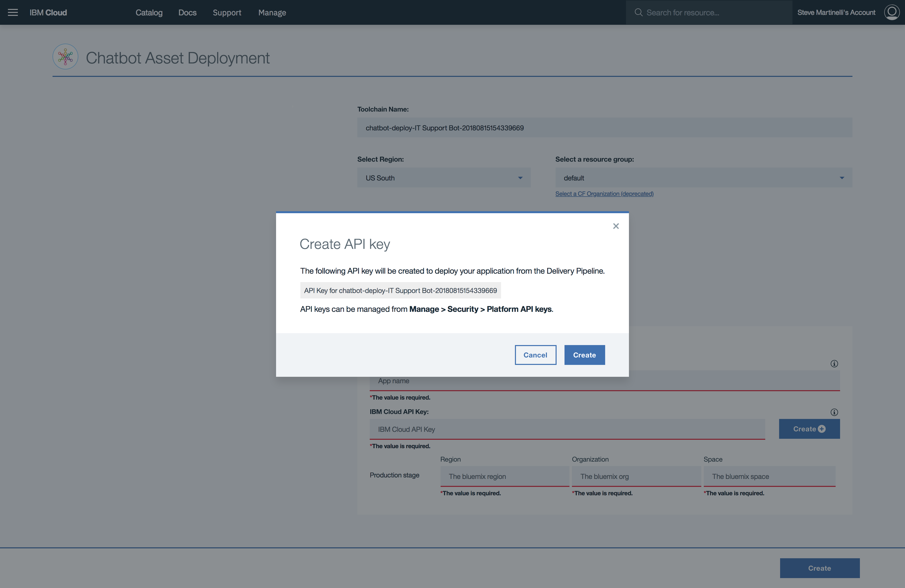
Task: Click the Toolchain Name input field
Action: click(604, 128)
